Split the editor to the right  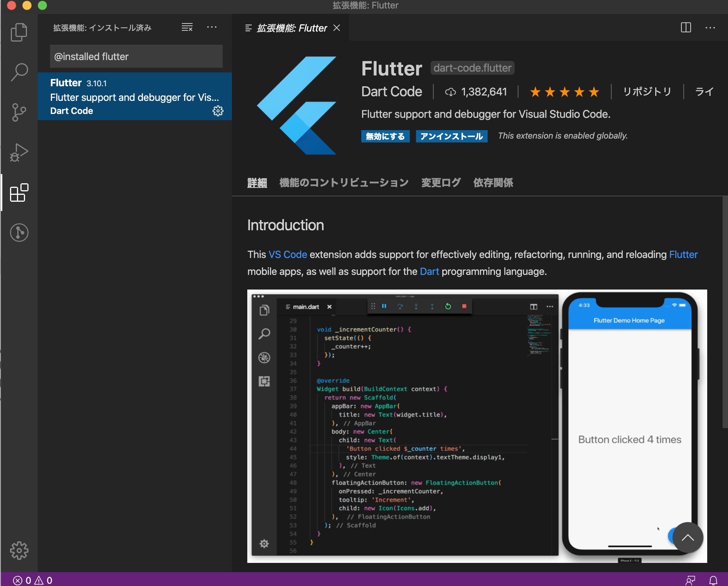[x=686, y=27]
